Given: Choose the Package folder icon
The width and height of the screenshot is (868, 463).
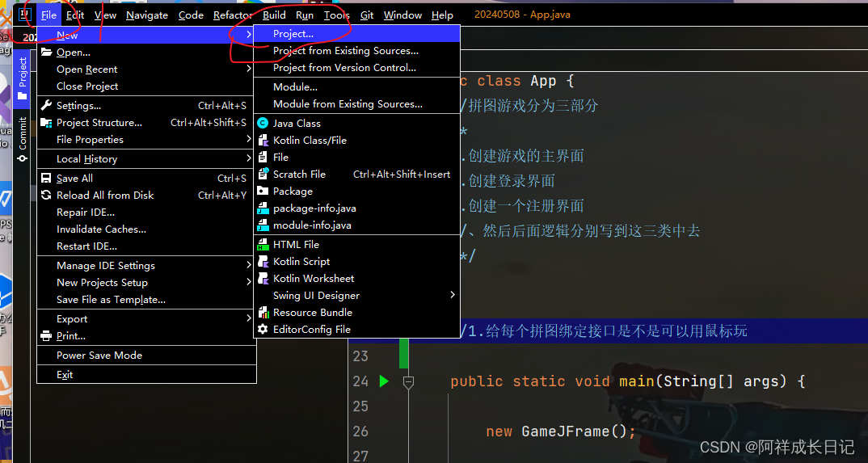Looking at the screenshot, I should tap(263, 192).
